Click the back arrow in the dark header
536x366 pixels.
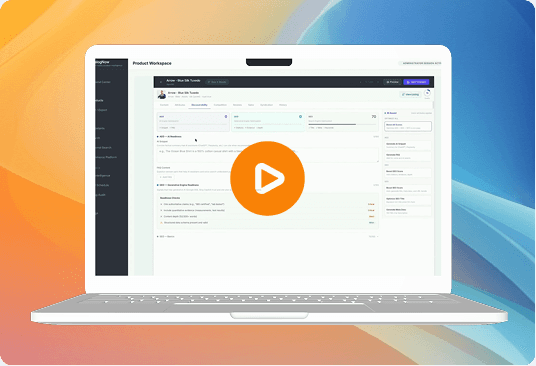pyautogui.click(x=161, y=82)
